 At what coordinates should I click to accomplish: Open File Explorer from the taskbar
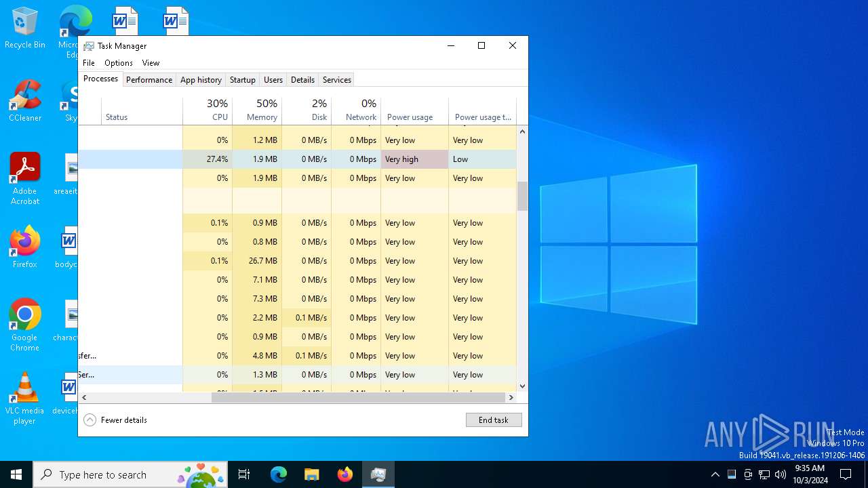[x=312, y=474]
